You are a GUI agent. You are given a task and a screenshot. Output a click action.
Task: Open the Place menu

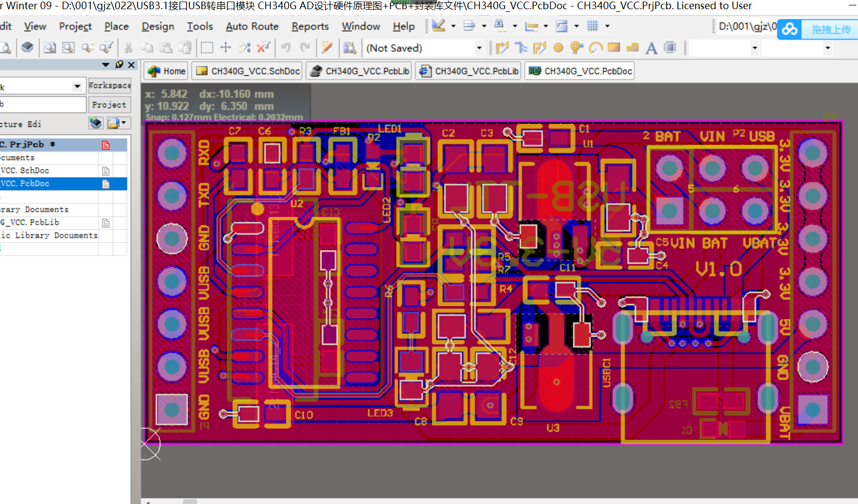117,26
